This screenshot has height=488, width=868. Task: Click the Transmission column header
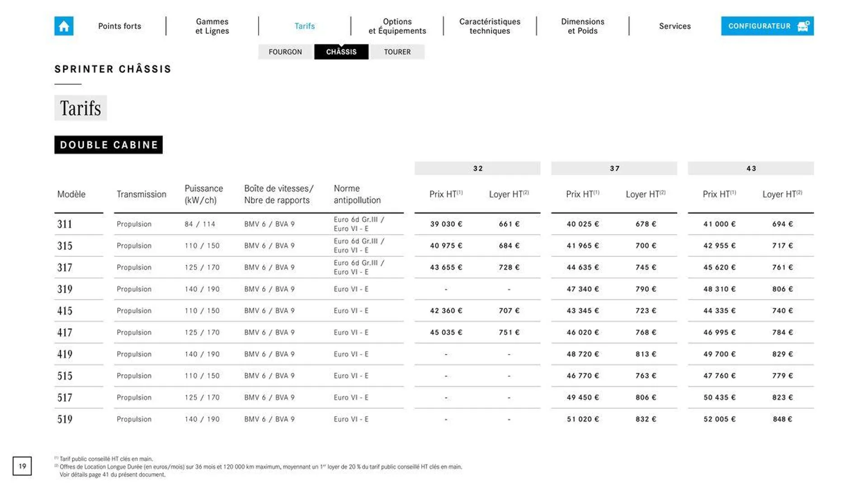(142, 194)
